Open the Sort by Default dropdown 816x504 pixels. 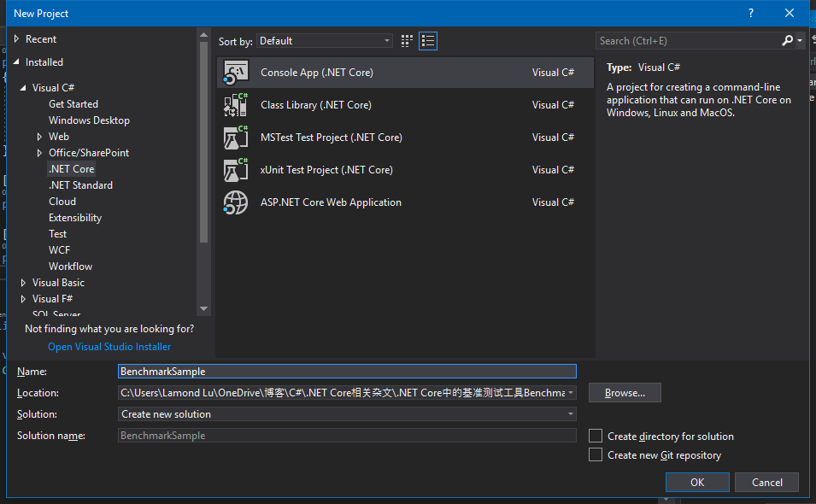(325, 41)
